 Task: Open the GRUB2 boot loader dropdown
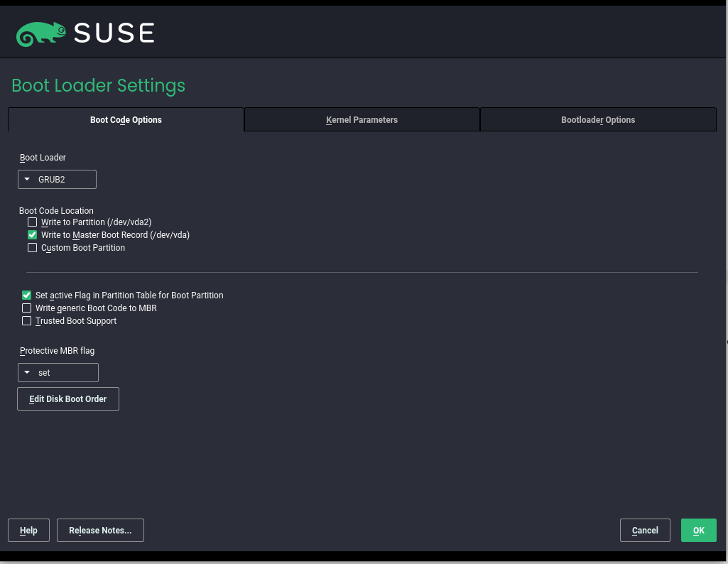click(57, 180)
